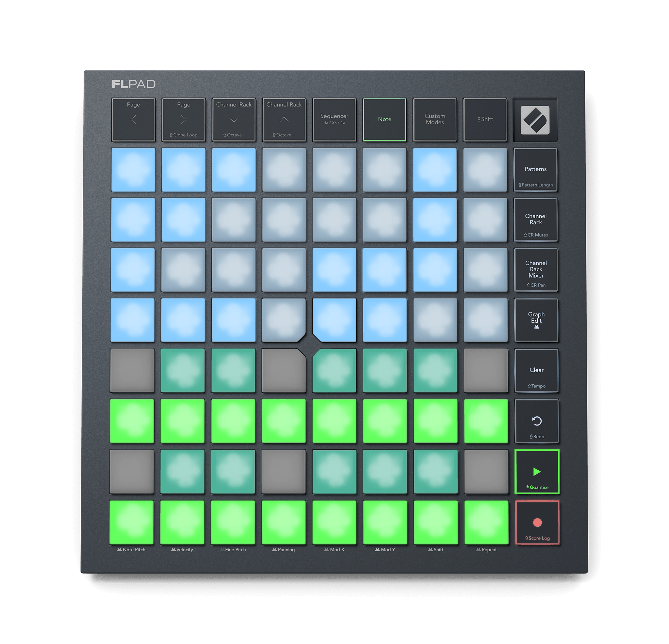Tap the dark grey pad with notched corner

coord(284,371)
